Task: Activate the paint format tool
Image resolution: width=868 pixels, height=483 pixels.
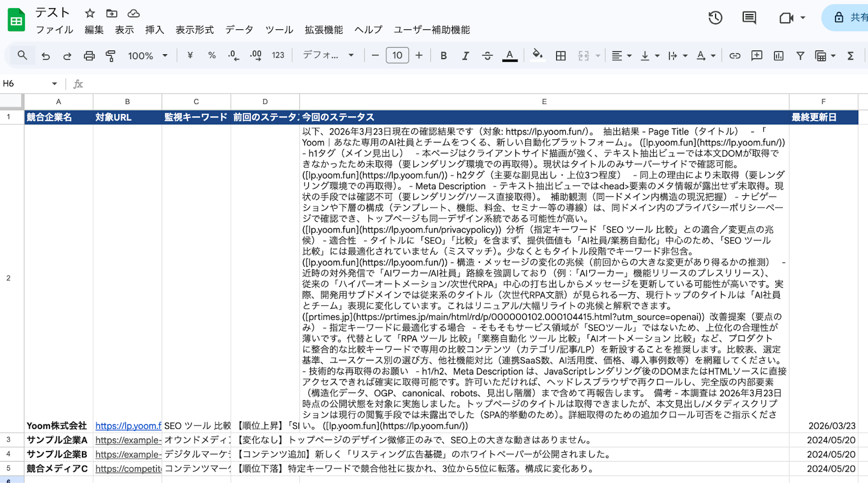Action: coord(111,55)
